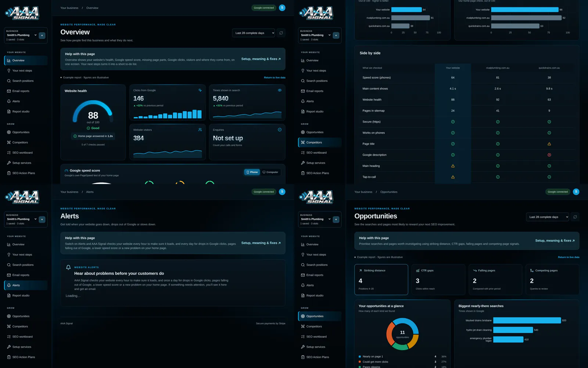This screenshot has height=368, width=588.
Task: Expand Smith's Plumbing selector on Alerts screen
Action: coord(21,219)
